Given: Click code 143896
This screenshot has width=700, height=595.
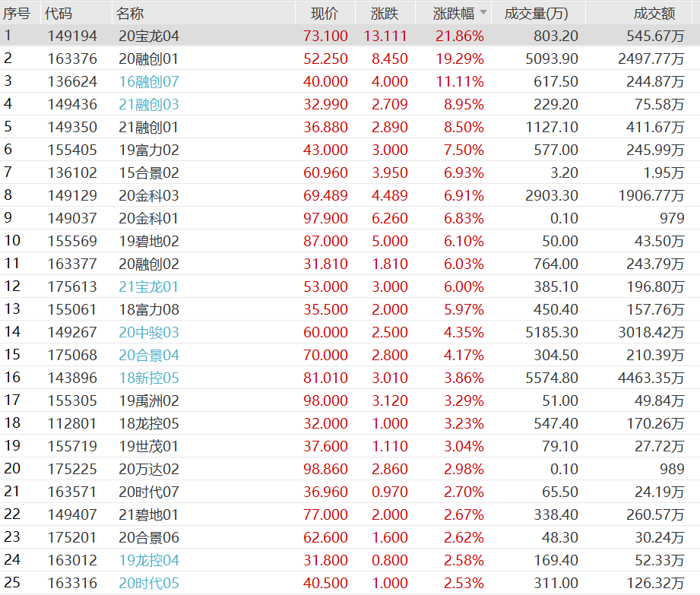Looking at the screenshot, I should [72, 378].
